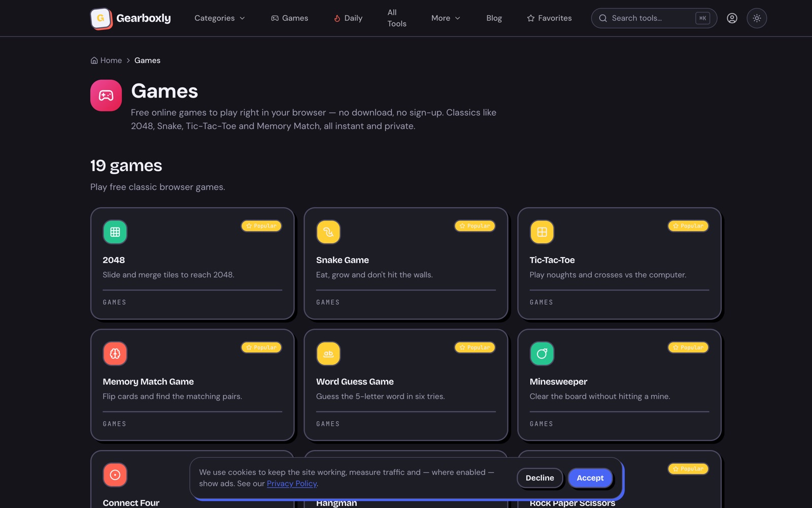The image size is (812, 508).
Task: Click "Guess the 5-letter word in six tries."
Action: (381, 396)
